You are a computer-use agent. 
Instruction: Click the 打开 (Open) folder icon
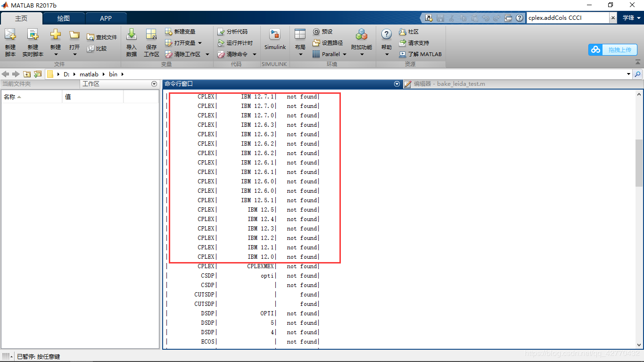click(x=74, y=35)
